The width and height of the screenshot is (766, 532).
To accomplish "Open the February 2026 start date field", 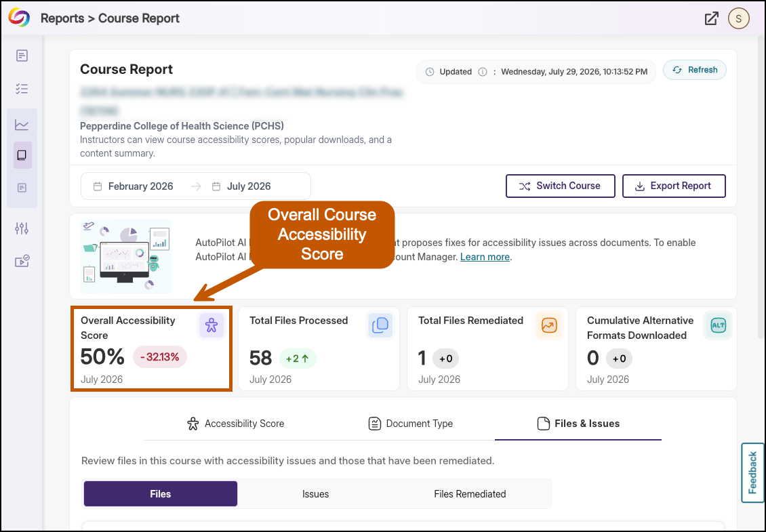I will tap(140, 186).
